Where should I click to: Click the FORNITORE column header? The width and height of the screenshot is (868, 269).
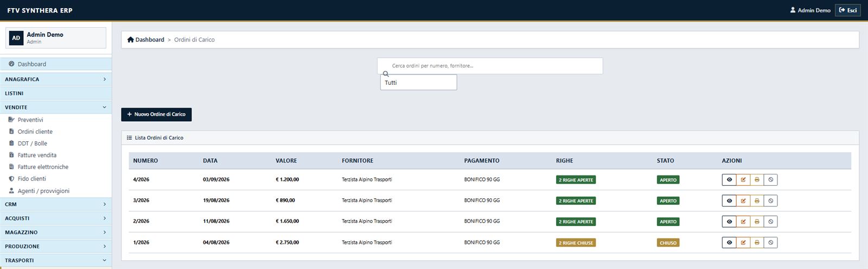coord(358,161)
